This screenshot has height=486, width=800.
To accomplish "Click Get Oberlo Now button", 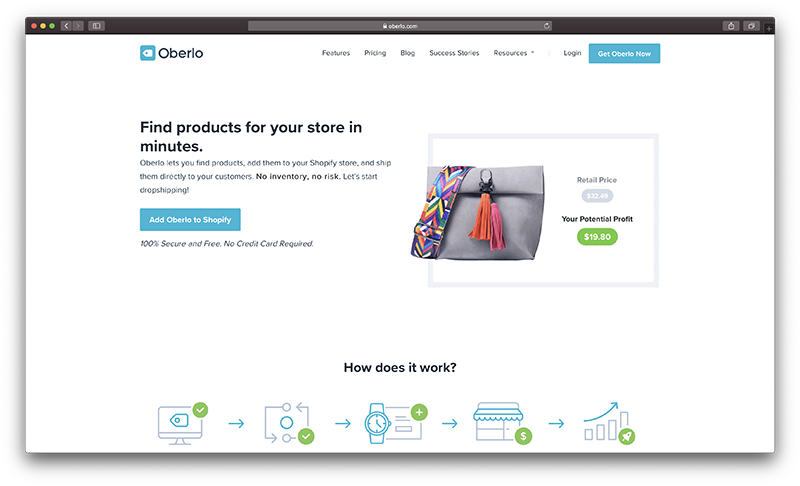I will click(x=624, y=54).
